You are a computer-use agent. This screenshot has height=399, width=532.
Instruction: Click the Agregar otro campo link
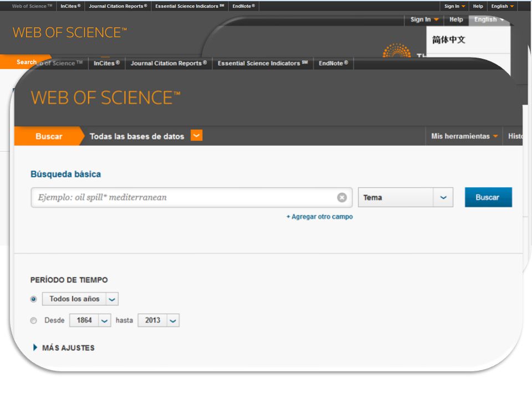point(320,217)
